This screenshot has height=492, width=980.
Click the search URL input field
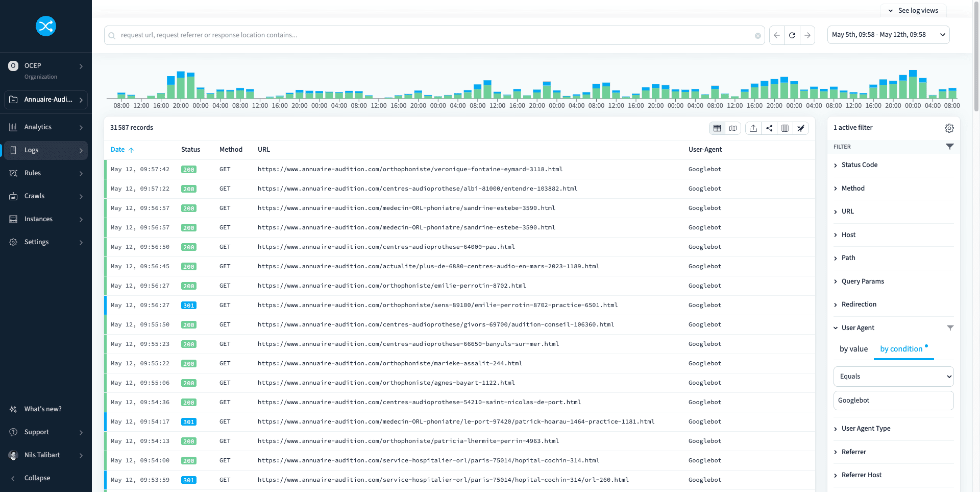pyautogui.click(x=434, y=35)
